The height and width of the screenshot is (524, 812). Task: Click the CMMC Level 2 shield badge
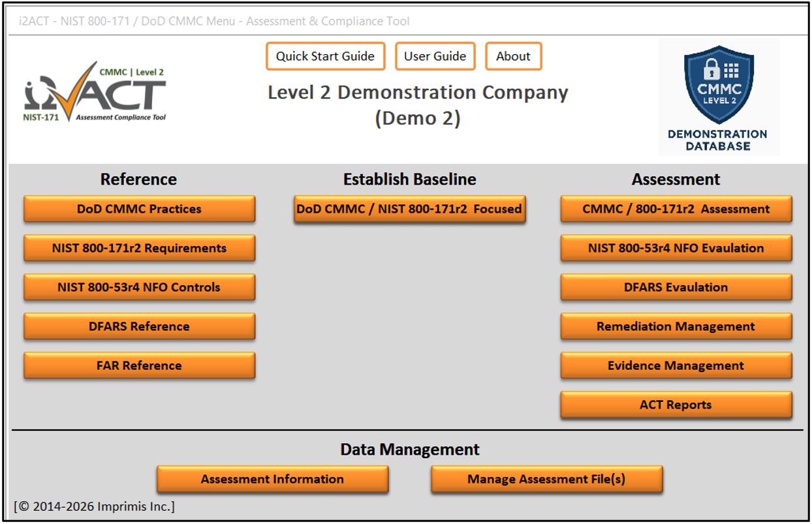pos(719,84)
